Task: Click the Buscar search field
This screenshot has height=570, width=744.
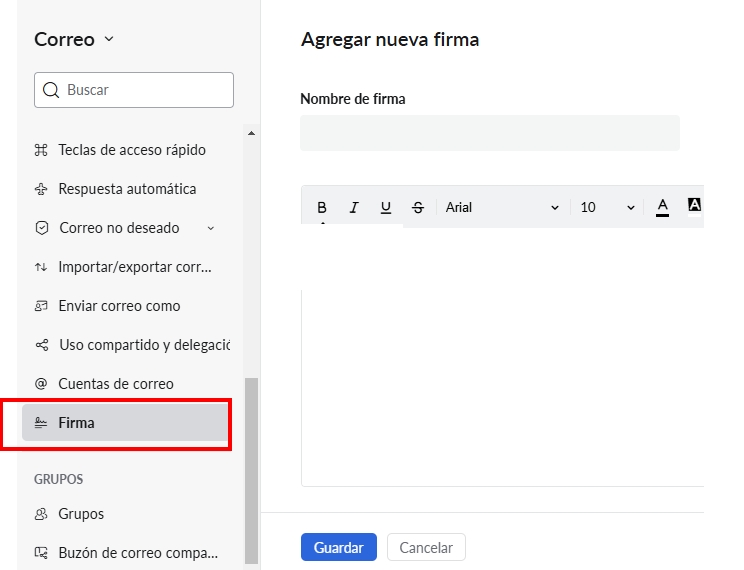Action: click(134, 90)
